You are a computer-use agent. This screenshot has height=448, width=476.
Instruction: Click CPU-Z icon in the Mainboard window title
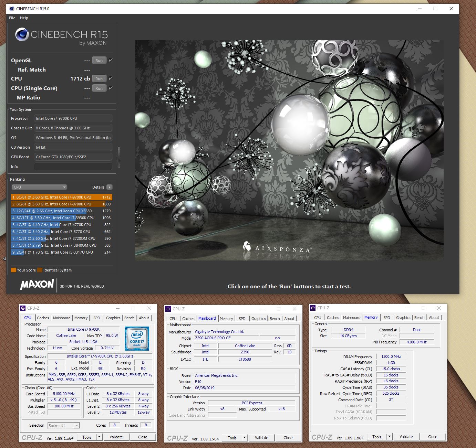pyautogui.click(x=168, y=309)
